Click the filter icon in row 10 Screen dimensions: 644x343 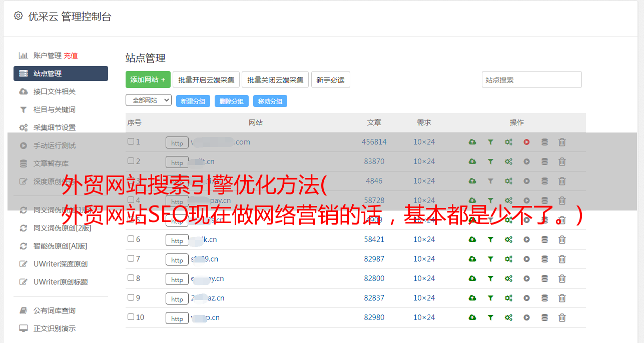490,317
